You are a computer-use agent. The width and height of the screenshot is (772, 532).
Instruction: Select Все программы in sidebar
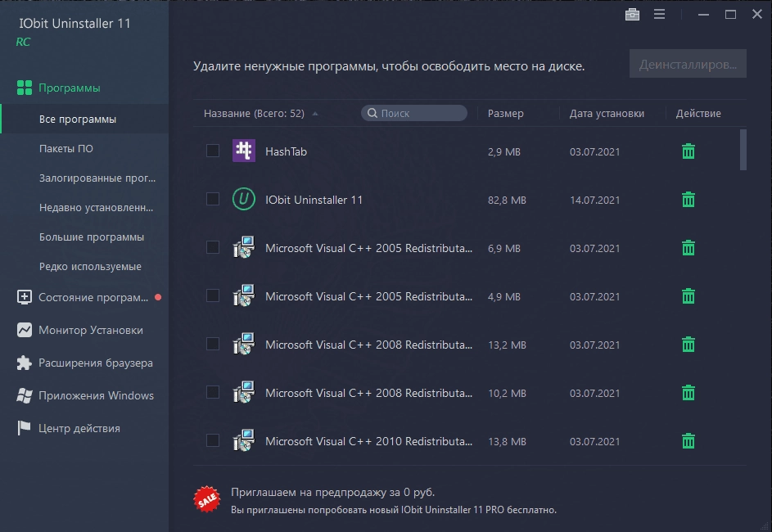coord(84,119)
